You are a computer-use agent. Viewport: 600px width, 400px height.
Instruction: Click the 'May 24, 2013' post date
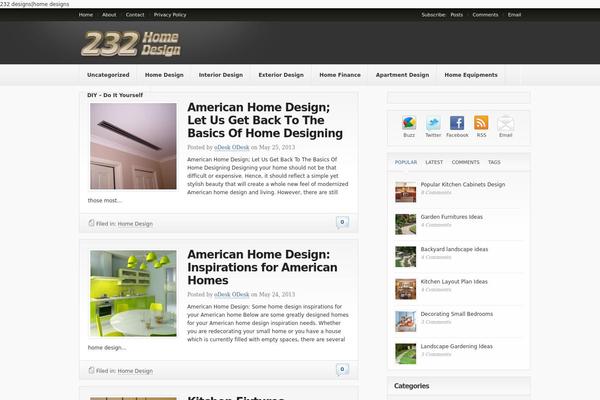pyautogui.click(x=277, y=294)
